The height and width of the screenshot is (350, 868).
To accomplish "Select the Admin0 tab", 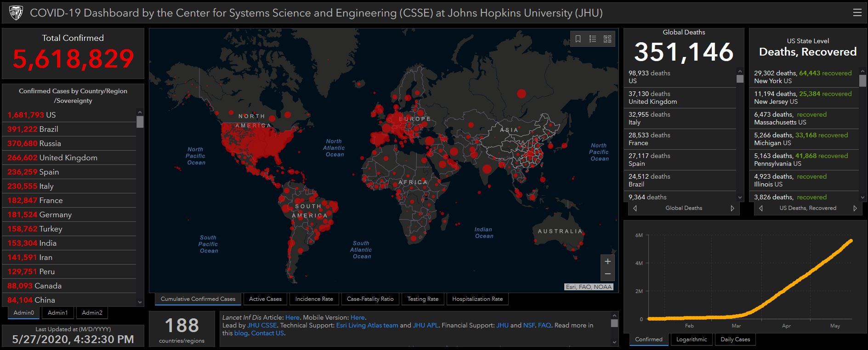I will tap(24, 313).
